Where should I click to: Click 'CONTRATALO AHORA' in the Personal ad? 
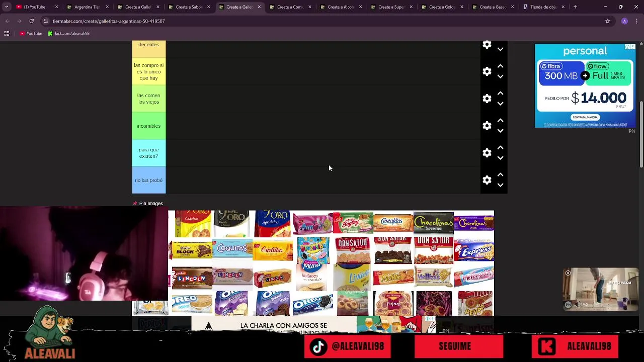click(585, 117)
